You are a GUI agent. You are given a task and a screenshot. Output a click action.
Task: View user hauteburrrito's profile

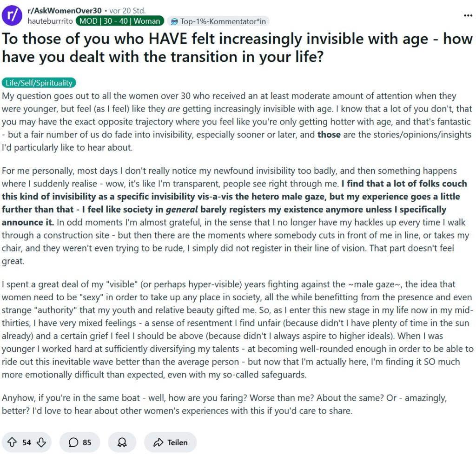(x=50, y=21)
